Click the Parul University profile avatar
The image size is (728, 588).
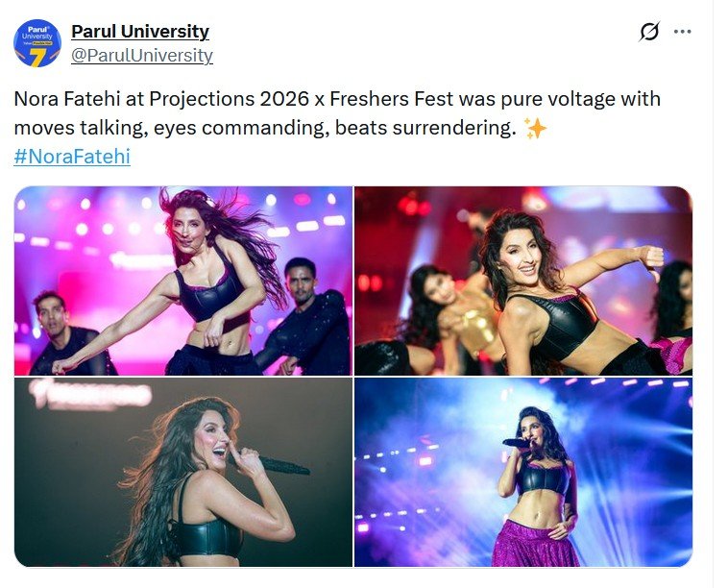pos(37,43)
